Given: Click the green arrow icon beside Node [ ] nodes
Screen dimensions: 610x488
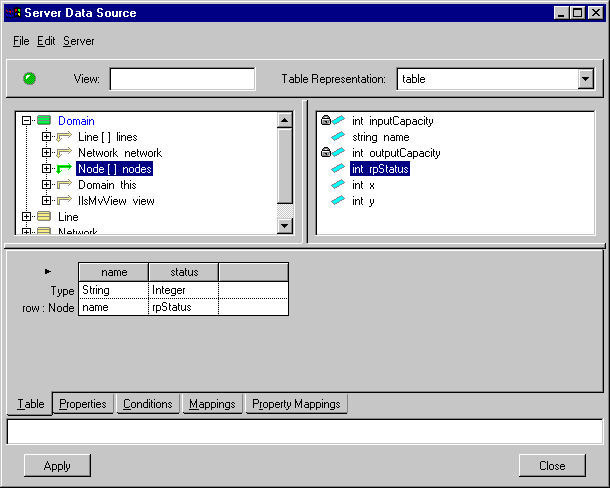Looking at the screenshot, I should pos(65,169).
